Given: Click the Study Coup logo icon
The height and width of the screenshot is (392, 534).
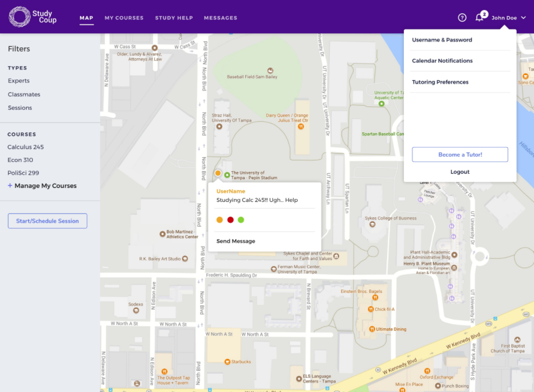Looking at the screenshot, I should 20,17.
